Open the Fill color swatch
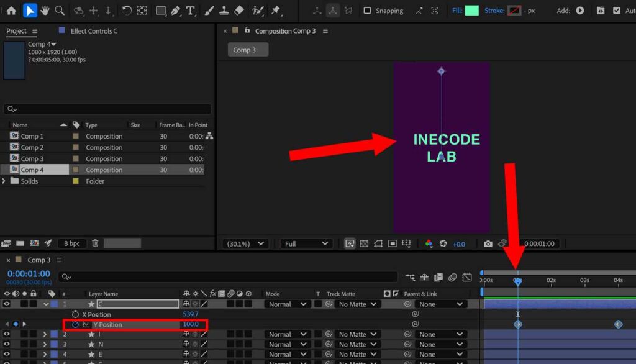This screenshot has width=636, height=364. [x=472, y=11]
